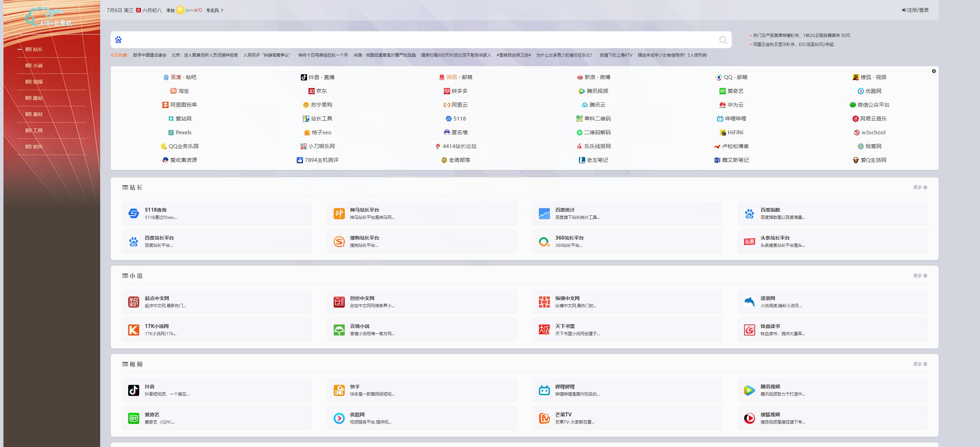This screenshot has width=980, height=447.
Task: Open the w3school quick link
Action: tap(869, 132)
